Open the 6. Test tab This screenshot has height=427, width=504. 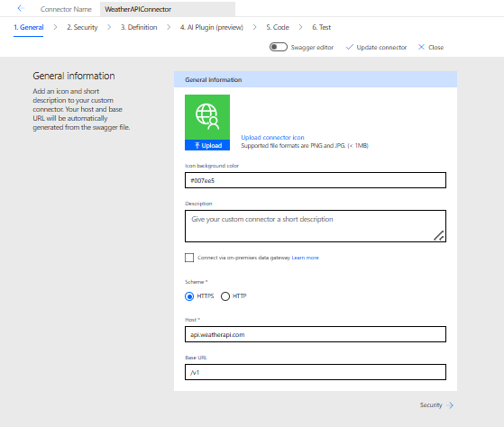(x=322, y=27)
